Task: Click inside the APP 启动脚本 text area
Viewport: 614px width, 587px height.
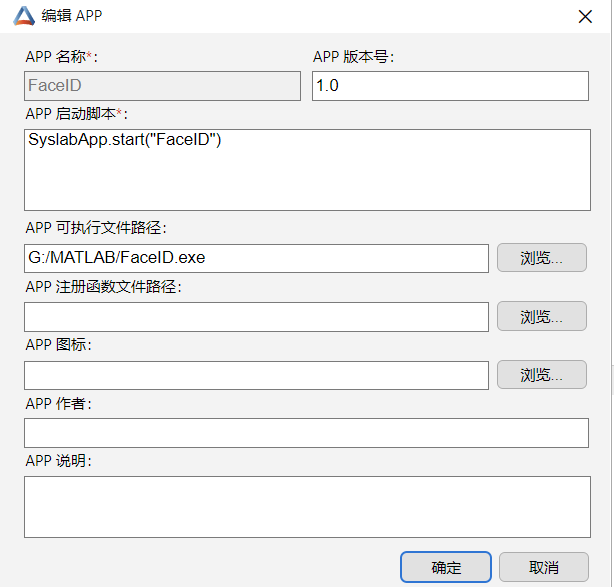Action: tap(307, 170)
